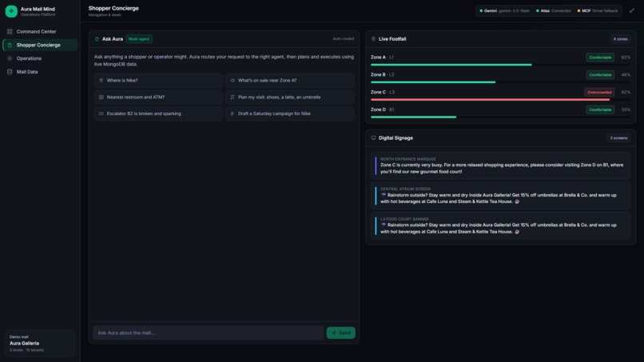Click Zone A footfall progress bar

point(500,65)
